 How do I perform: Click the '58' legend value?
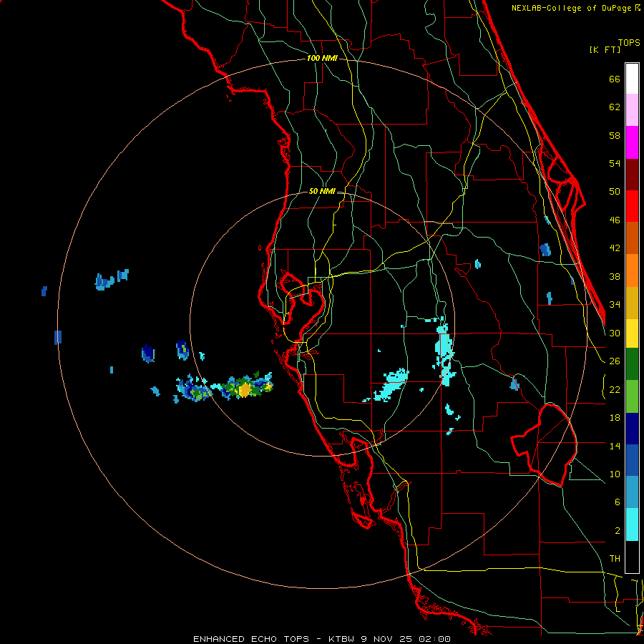tap(615, 135)
